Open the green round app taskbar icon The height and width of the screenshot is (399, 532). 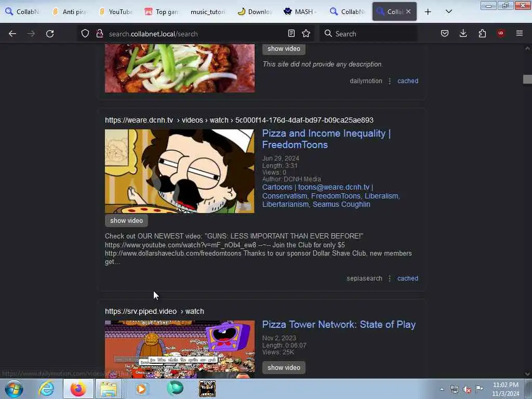click(175, 389)
